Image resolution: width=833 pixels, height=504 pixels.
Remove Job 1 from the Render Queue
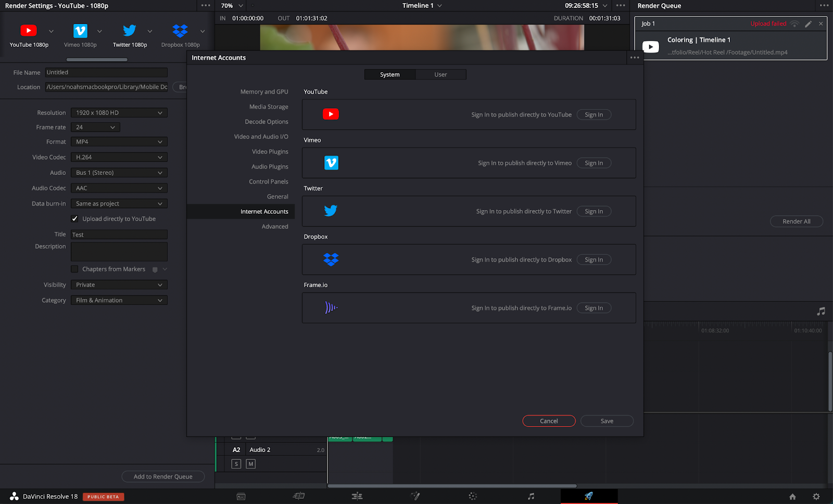click(821, 24)
